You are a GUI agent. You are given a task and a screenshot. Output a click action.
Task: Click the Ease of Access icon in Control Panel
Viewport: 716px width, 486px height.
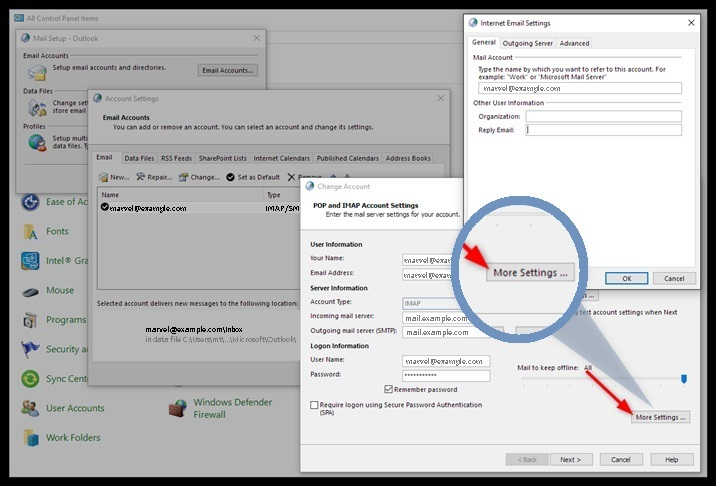pos(30,202)
